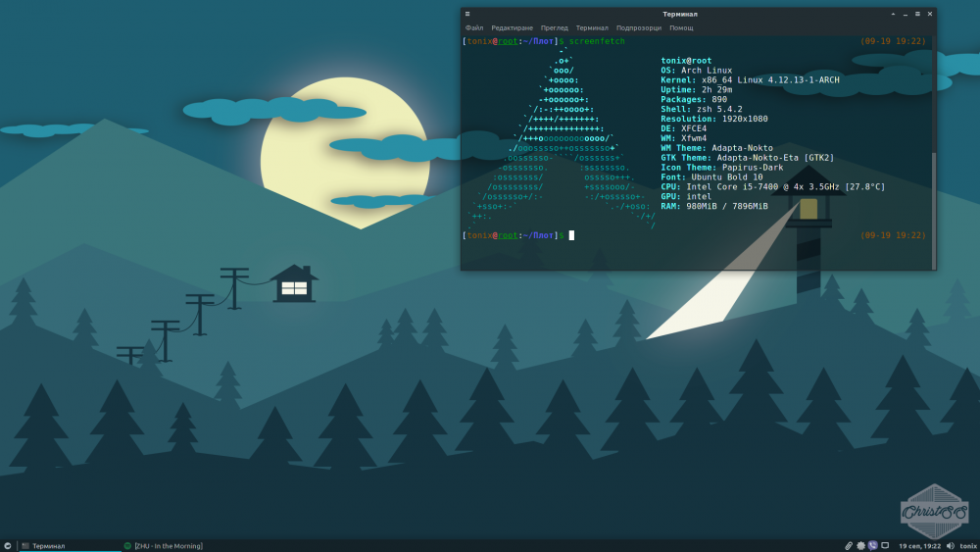Click the volume speaker icon
Screen dimensions: 980x552
(950, 546)
